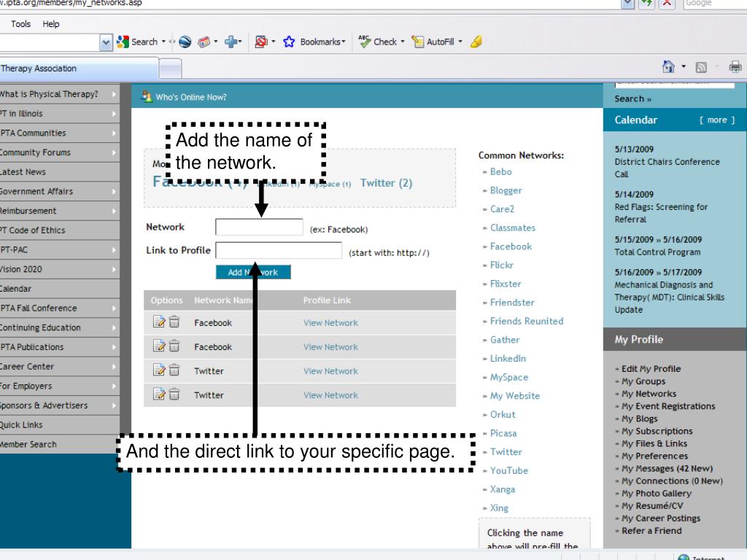Click the spell Check icon

pyautogui.click(x=365, y=42)
